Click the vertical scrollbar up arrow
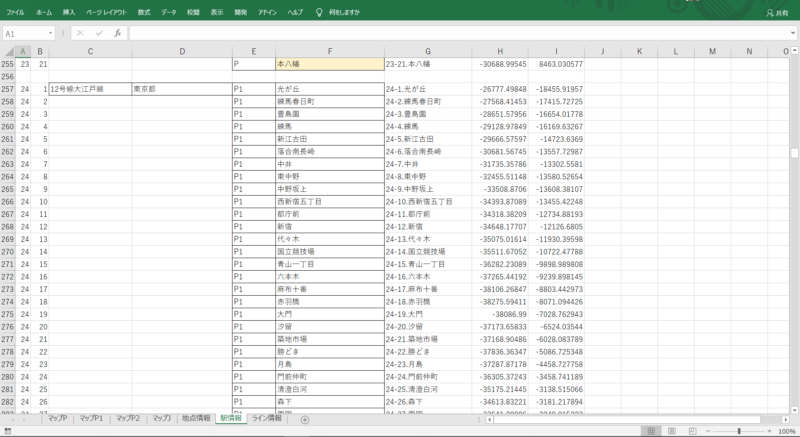Viewport: 800px width, 437px height. tap(794, 51)
